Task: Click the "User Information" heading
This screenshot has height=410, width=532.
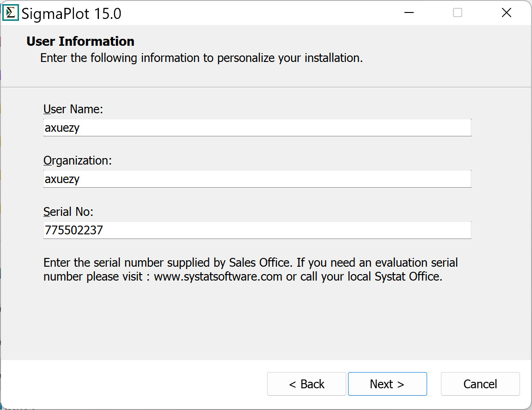Action: pos(80,42)
